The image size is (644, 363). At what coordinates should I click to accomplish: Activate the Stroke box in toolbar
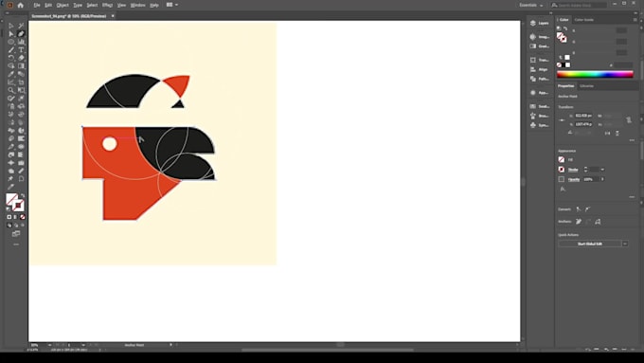coord(18,205)
